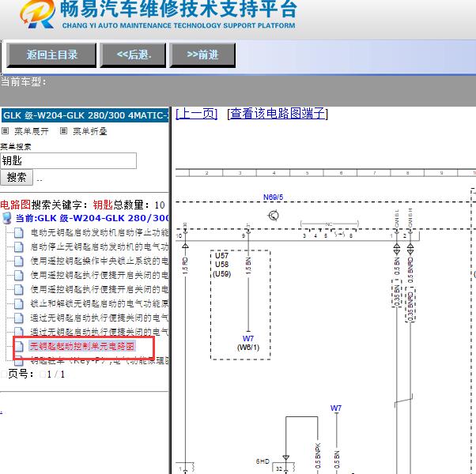Click component label N69/5 in diagram
476x474 pixels.
273,197
